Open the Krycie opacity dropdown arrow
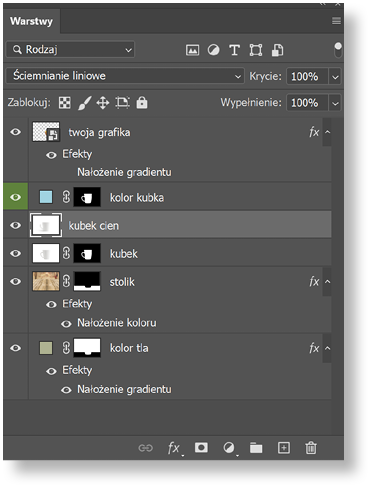Screen dimensions: 370x487 tap(335, 77)
